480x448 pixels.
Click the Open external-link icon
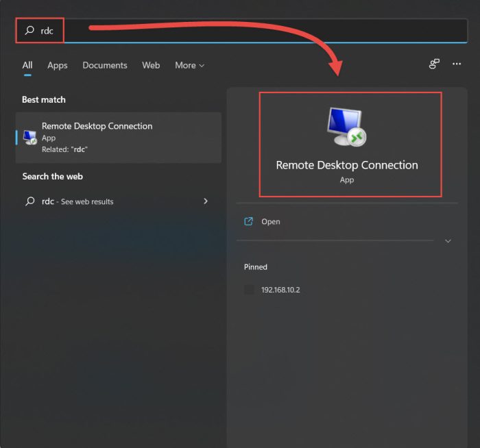pyautogui.click(x=248, y=221)
